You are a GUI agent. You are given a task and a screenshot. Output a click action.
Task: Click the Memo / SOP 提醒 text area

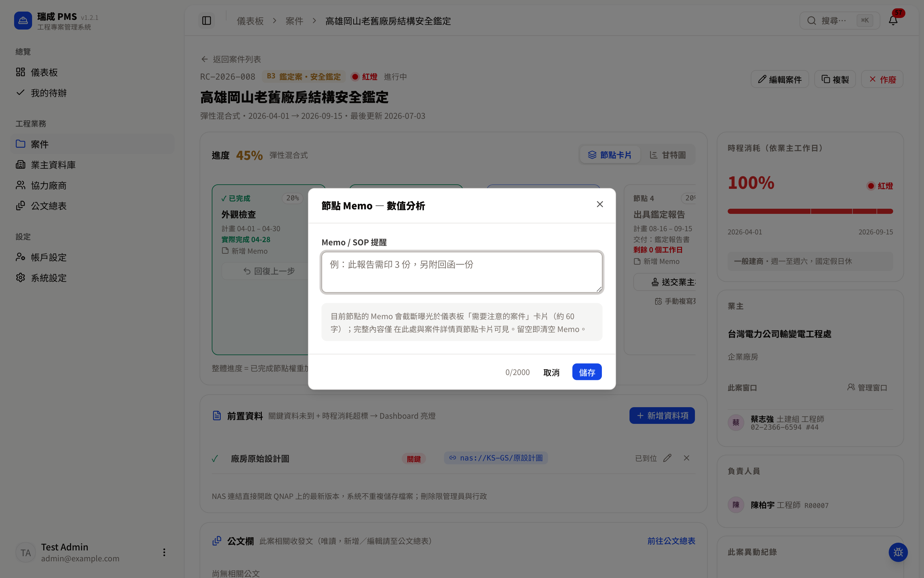(x=462, y=272)
